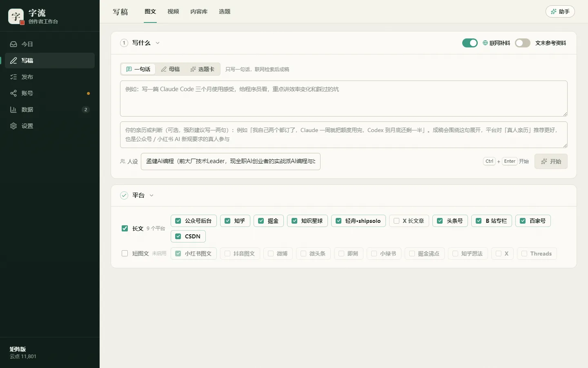Screen dimensions: 588x368
Task: Switch to the 视频 tab
Action: pos(173,11)
